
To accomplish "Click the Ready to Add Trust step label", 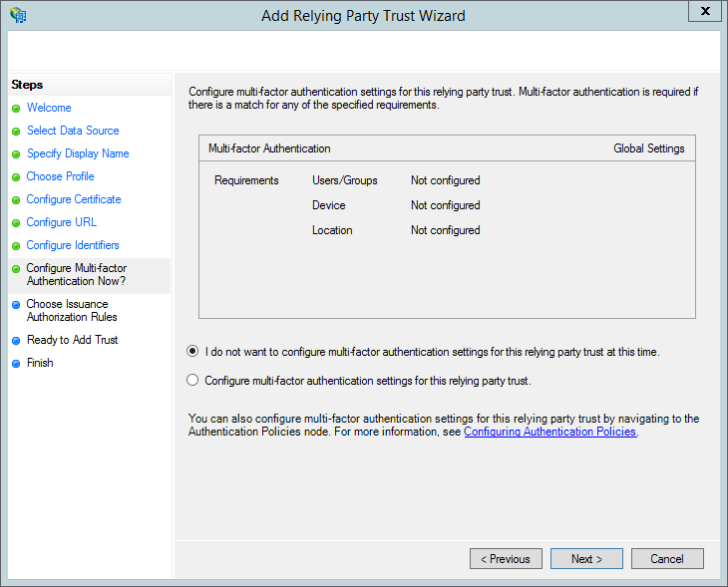I will pos(73,340).
